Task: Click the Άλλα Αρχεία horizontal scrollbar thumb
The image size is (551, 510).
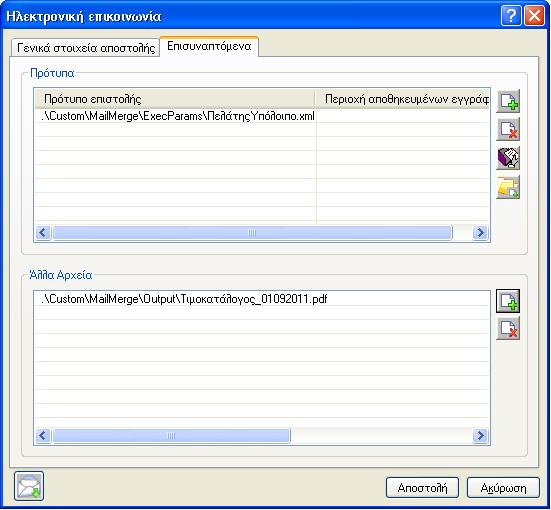Action: point(171,436)
